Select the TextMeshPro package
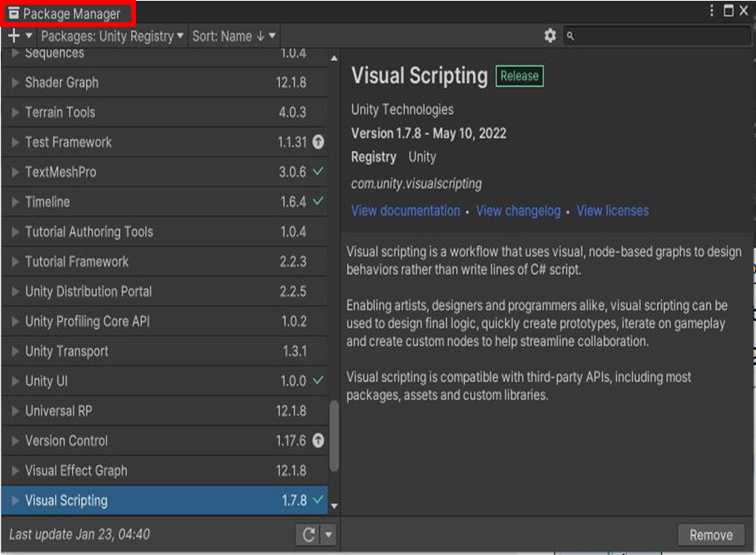 (x=164, y=172)
